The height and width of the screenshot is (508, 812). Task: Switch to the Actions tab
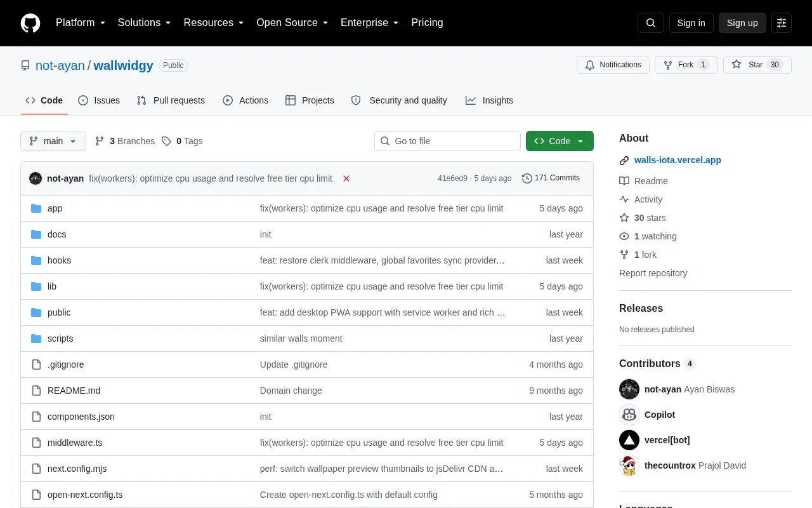(246, 100)
